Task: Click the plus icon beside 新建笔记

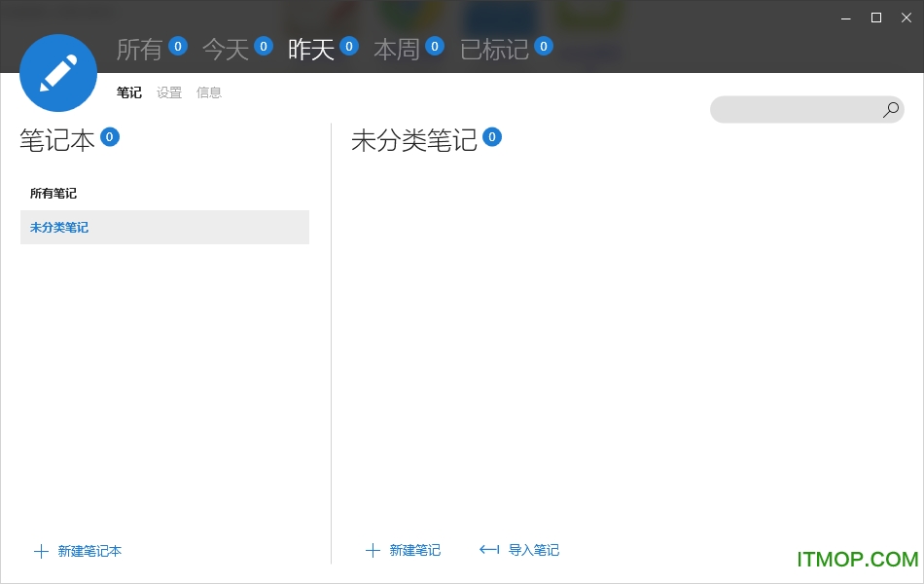Action: [x=373, y=551]
